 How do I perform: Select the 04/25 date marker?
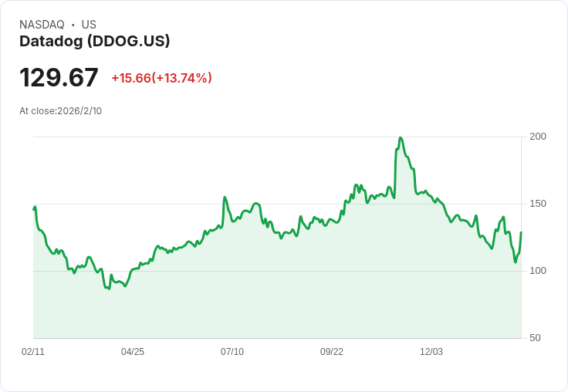(x=133, y=351)
